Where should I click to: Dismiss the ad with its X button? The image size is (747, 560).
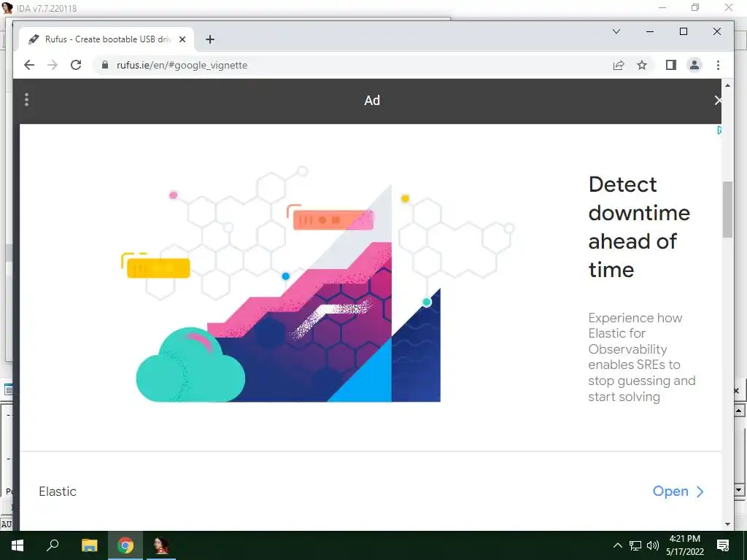pos(718,100)
